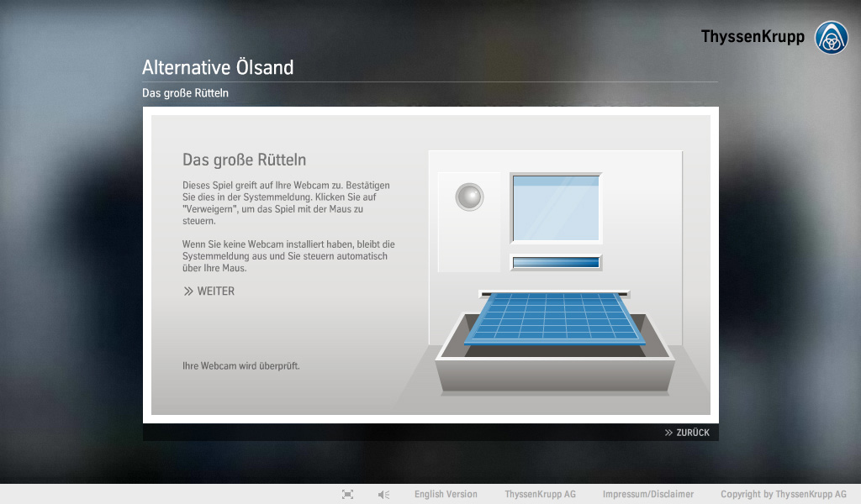The width and height of the screenshot is (861, 504).
Task: Toggle fullscreen mode icon in footer
Action: point(347,495)
